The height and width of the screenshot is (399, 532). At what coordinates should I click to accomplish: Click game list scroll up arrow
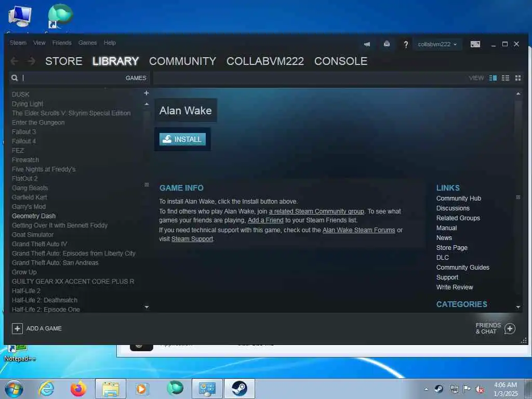pos(147,104)
